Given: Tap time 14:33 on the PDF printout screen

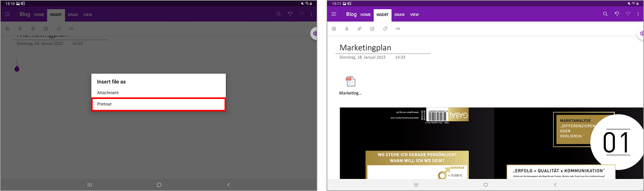Looking at the screenshot, I should [400, 57].
